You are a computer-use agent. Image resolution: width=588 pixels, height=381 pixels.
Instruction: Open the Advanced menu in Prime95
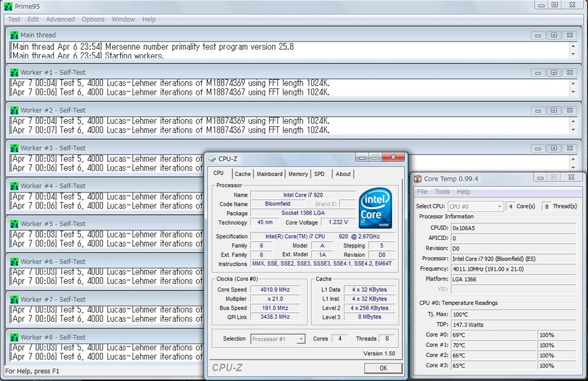pyautogui.click(x=60, y=19)
